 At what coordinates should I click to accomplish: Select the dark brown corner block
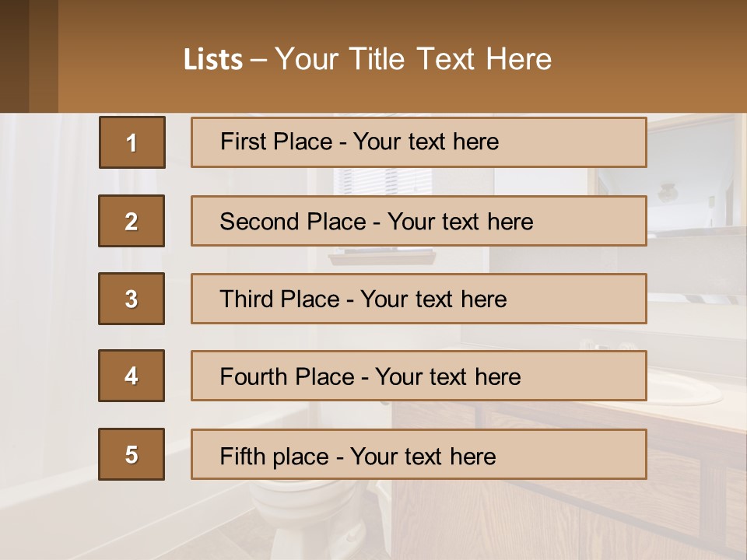(x=14, y=56)
